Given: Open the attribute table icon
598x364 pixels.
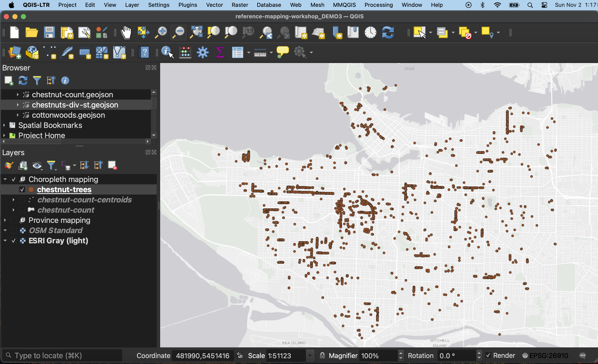Looking at the screenshot, I should [237, 52].
